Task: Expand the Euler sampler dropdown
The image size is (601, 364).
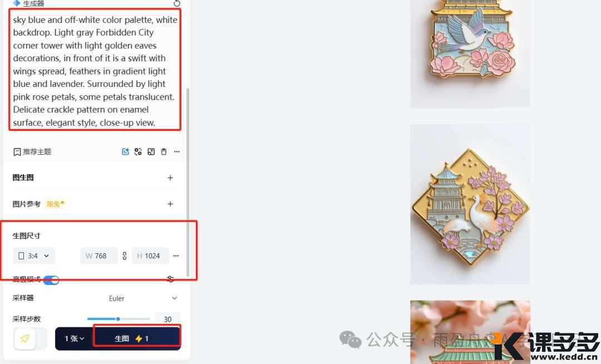Action: point(142,298)
